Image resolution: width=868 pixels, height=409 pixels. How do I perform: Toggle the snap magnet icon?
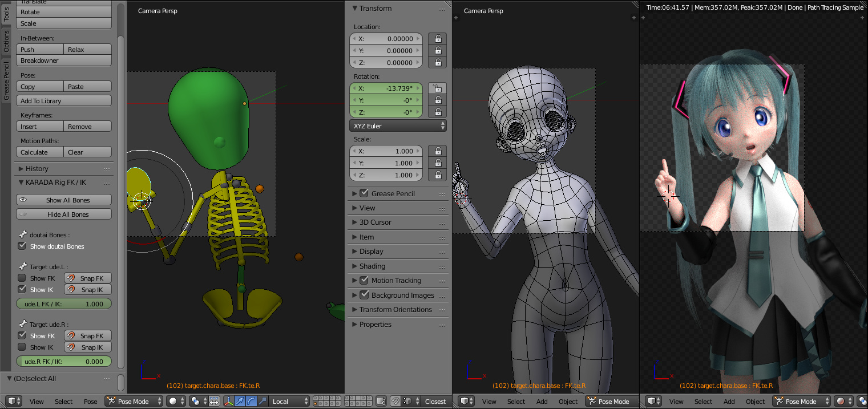coord(395,401)
